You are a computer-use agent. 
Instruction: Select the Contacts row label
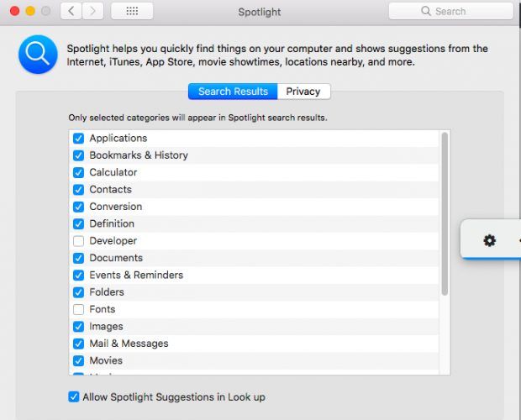click(x=110, y=190)
